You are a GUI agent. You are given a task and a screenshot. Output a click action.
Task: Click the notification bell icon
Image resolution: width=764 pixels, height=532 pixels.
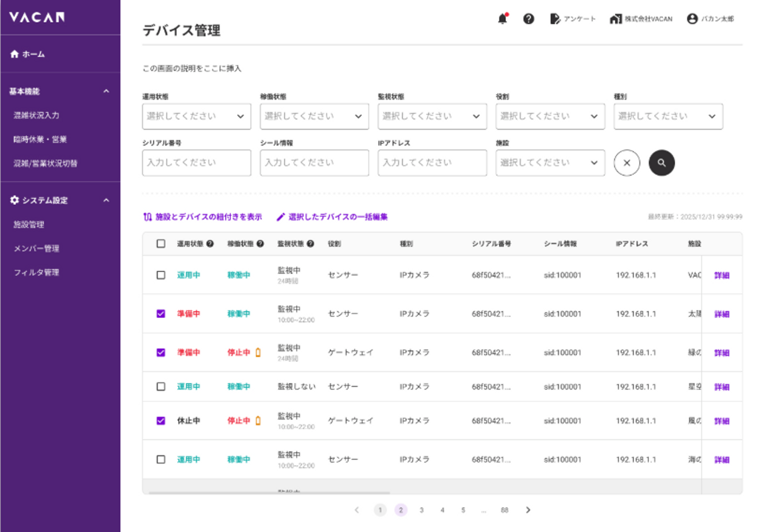[x=502, y=19]
